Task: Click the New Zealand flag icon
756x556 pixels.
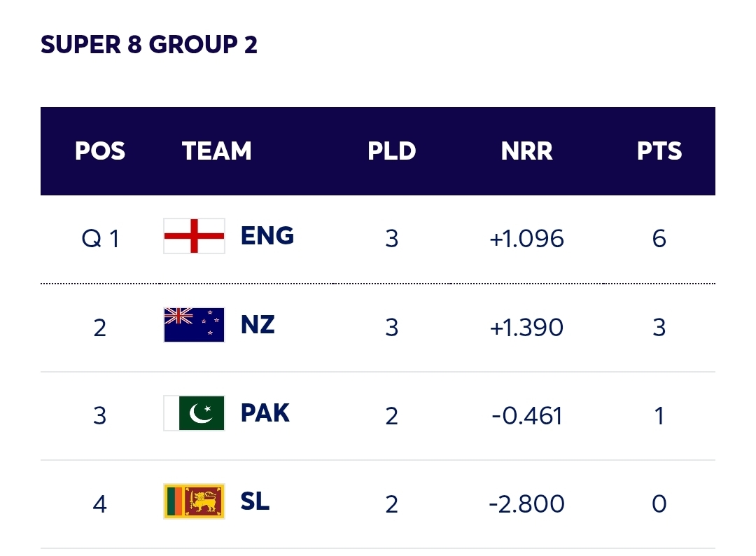Action: point(194,325)
